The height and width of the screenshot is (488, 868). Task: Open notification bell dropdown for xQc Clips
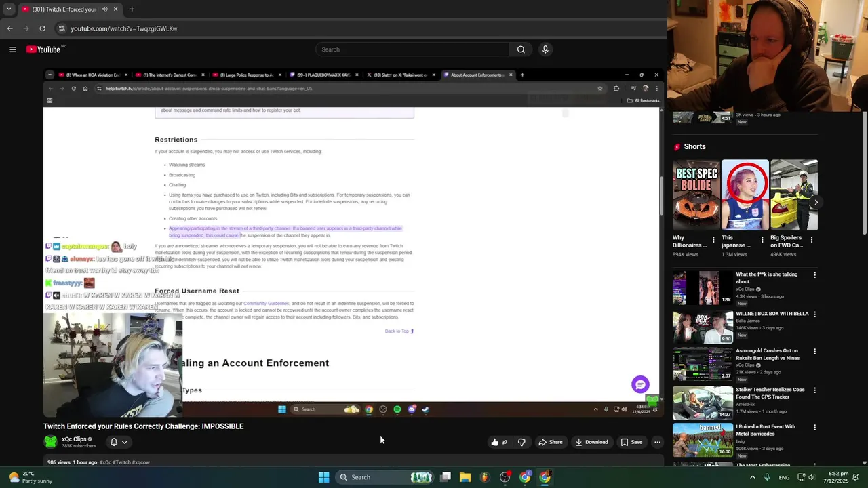tap(118, 442)
